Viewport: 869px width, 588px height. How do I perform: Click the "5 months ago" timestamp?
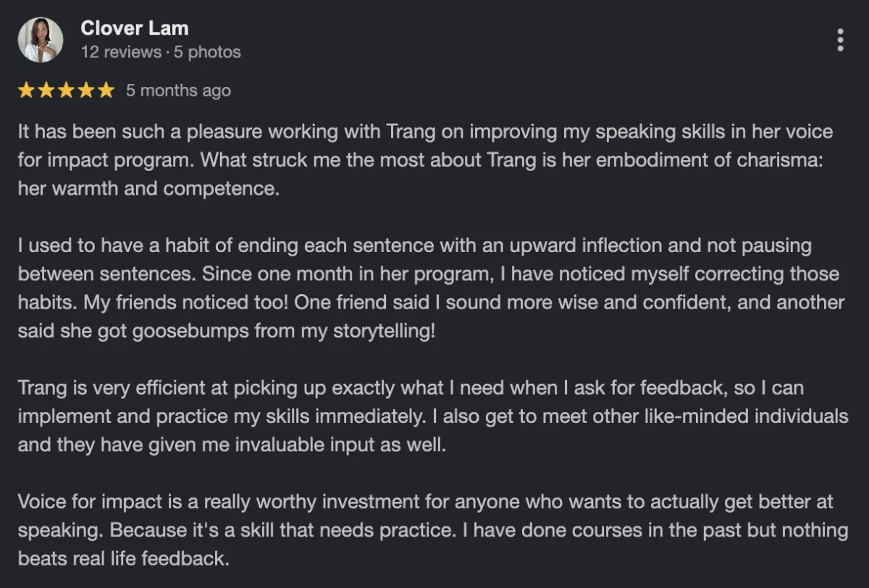pos(178,91)
